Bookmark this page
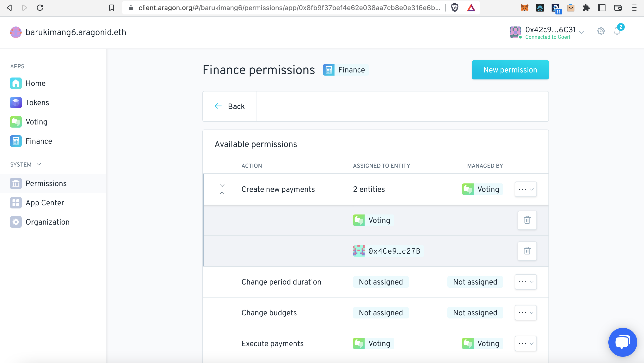Screen dimensions: 644x363 [111, 8]
